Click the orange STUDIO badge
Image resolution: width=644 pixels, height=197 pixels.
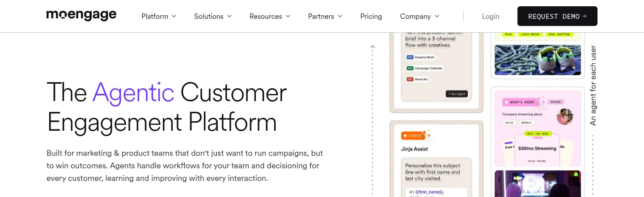413,135
